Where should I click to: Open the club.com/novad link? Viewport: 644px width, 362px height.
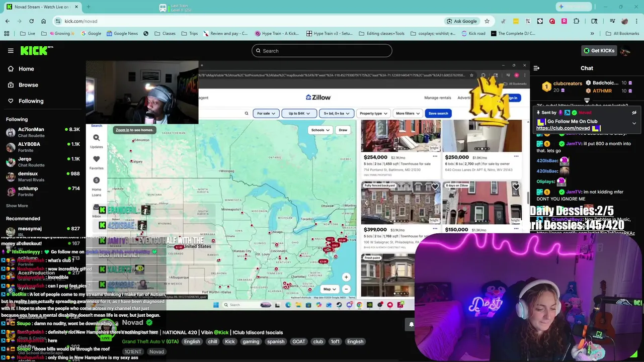coord(563,128)
